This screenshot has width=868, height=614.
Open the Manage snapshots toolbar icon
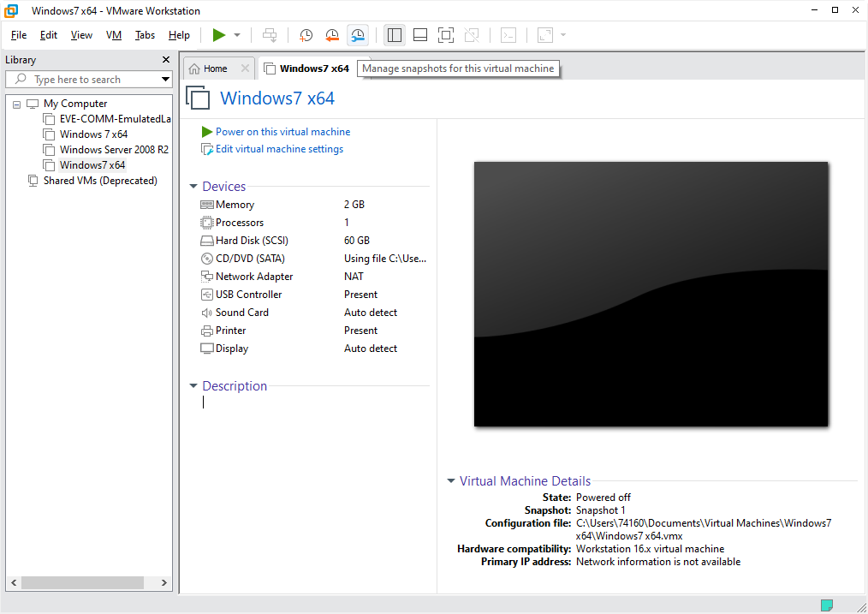tap(358, 35)
